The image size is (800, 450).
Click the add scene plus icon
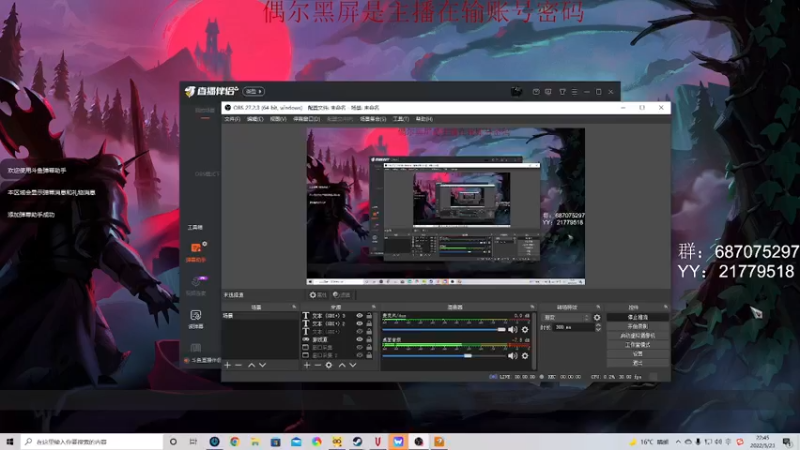(228, 365)
